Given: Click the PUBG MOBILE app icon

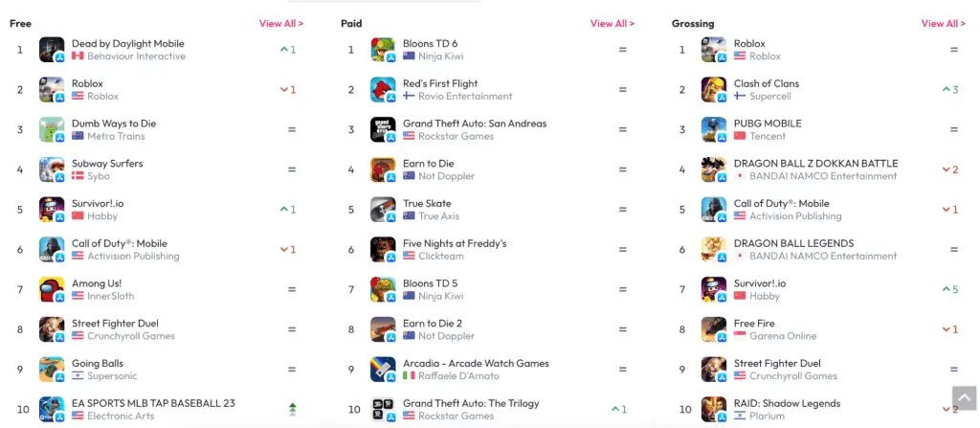Looking at the screenshot, I should (x=714, y=129).
